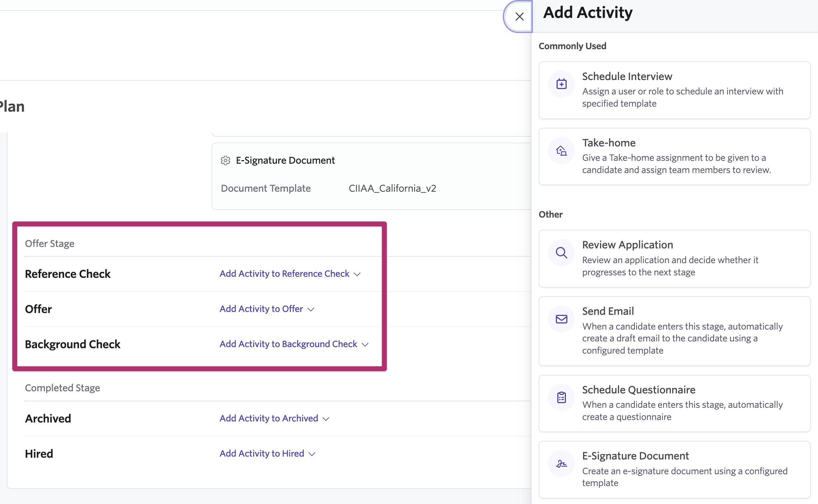The image size is (818, 504).
Task: Click the Schedule Questionnaire clipboard icon
Action: point(561,397)
